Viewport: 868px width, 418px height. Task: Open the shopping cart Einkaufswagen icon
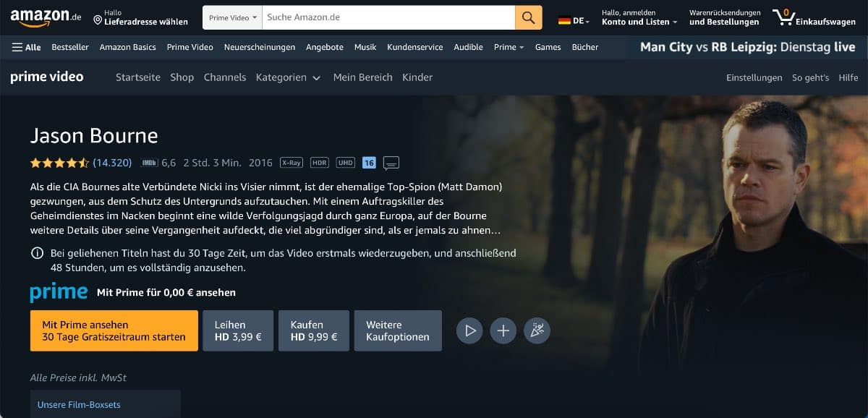coord(814,17)
